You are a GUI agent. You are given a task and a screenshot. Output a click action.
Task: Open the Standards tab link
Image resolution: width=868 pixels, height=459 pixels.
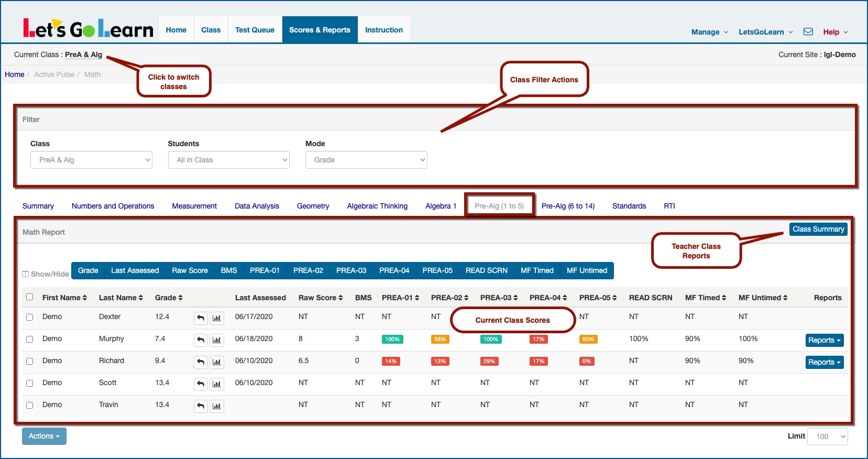point(629,206)
